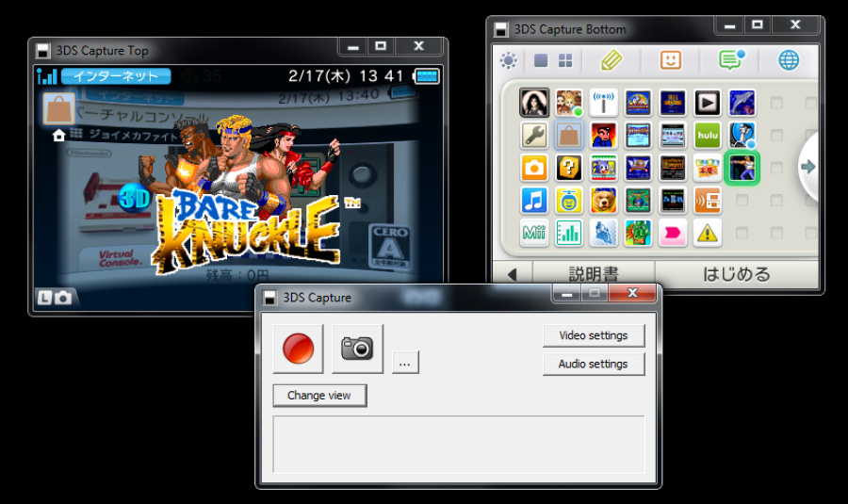Open the pink arrow app icon

(x=673, y=233)
